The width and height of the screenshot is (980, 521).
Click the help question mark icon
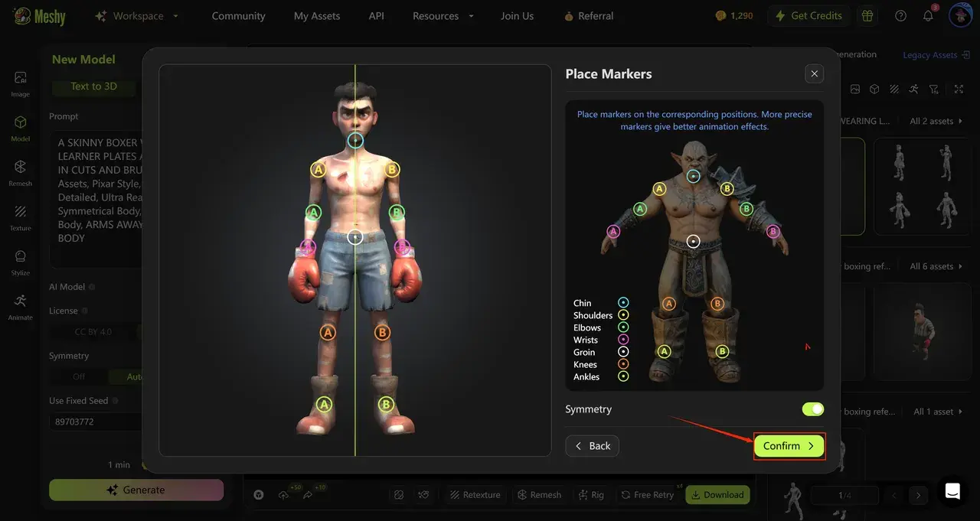pyautogui.click(x=900, y=16)
